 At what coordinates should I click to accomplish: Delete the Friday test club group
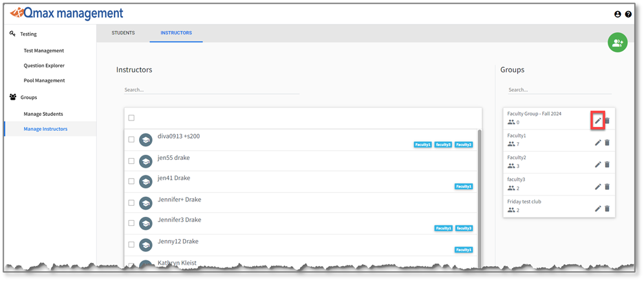[x=607, y=208]
